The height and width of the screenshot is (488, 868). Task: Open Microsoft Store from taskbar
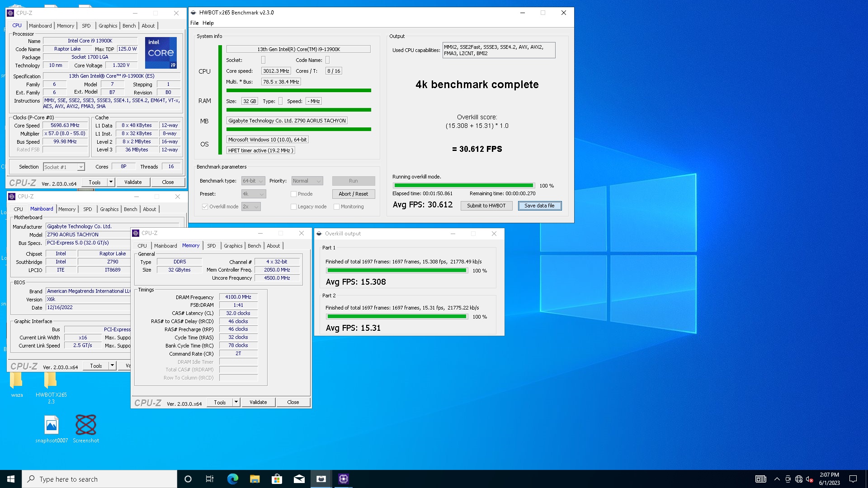(x=277, y=479)
